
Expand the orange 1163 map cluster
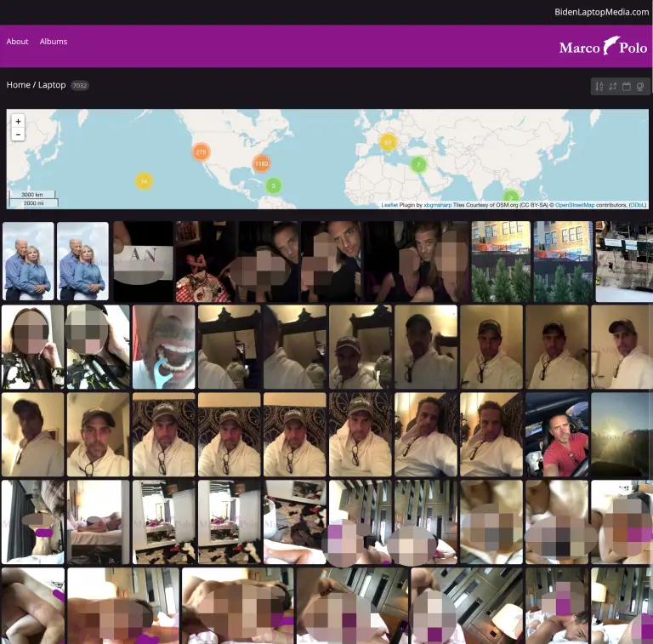pyautogui.click(x=261, y=163)
